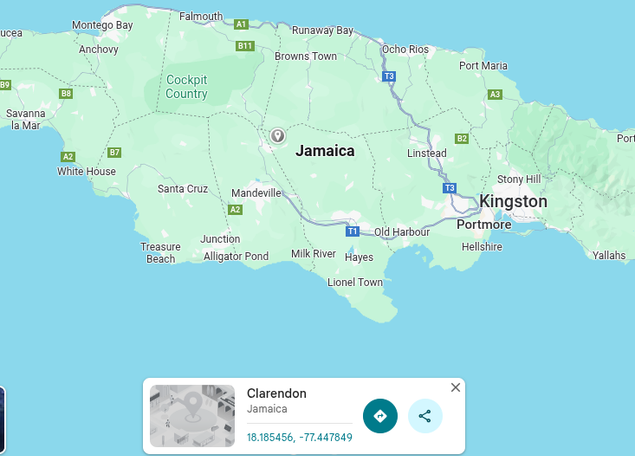Select the grey map pin marker
The height and width of the screenshot is (456, 635).
[x=277, y=136]
